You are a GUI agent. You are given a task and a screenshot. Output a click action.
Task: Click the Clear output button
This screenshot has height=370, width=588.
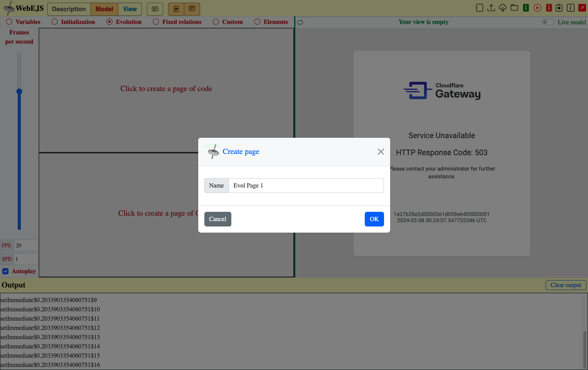(x=566, y=285)
